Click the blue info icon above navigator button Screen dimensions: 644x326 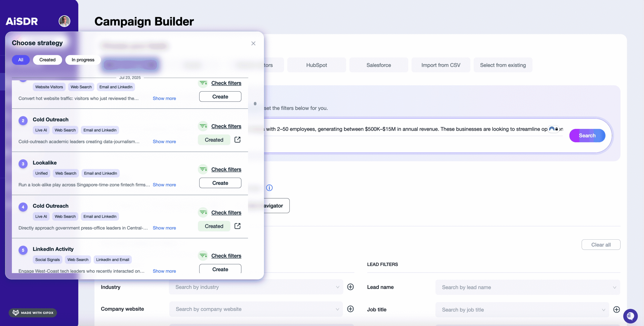pos(269,188)
